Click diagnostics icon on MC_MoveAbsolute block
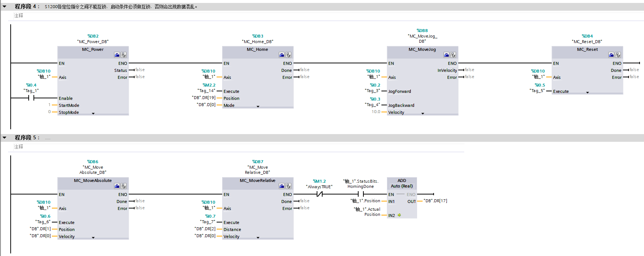The width and height of the screenshot is (644, 256). coord(124,186)
